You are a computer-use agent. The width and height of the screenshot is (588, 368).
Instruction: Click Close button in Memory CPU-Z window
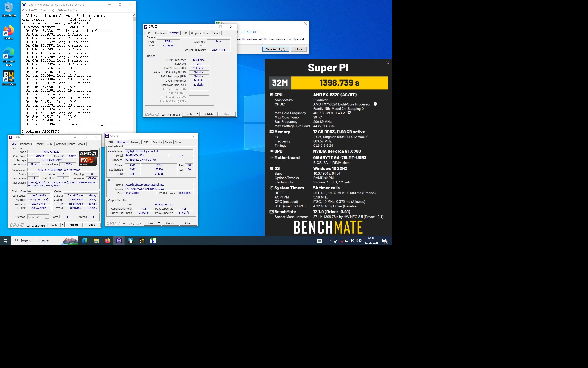tap(227, 114)
